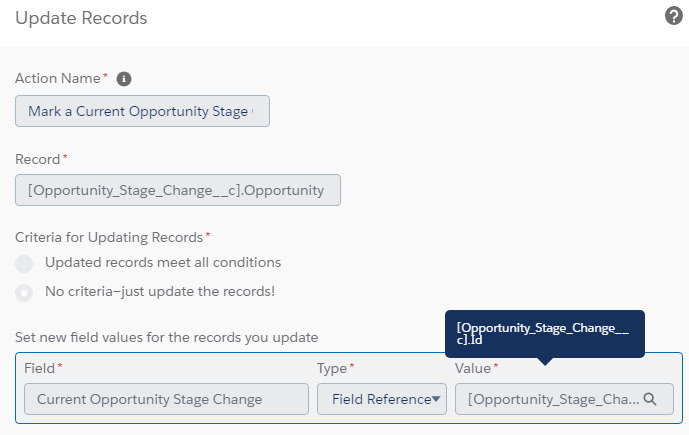Click the magnifier icon in the Value field
The image size is (689, 435).
point(650,399)
